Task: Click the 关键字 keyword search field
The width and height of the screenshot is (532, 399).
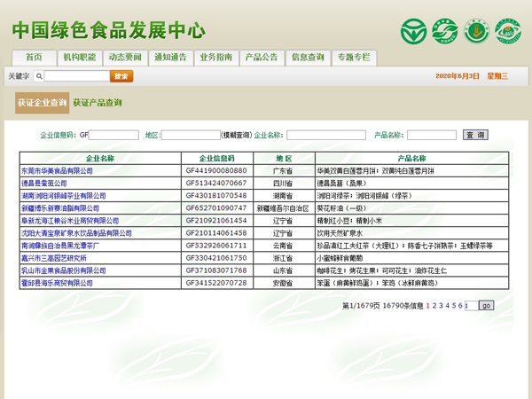Action: [x=76, y=76]
